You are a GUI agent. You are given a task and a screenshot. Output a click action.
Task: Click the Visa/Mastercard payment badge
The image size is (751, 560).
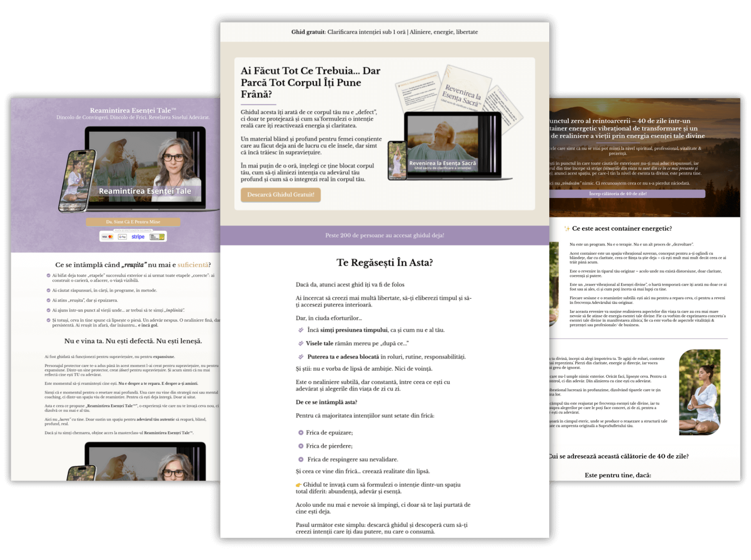click(x=108, y=237)
